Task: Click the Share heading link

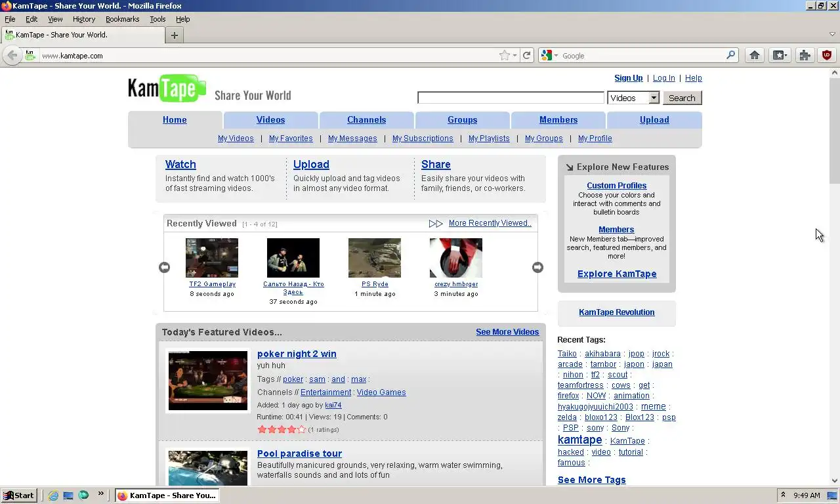Action: (436, 165)
